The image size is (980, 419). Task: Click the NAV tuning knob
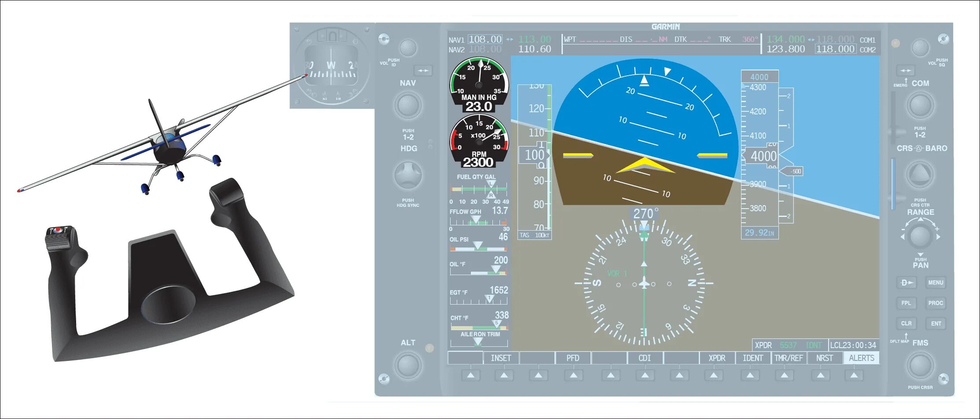click(408, 106)
